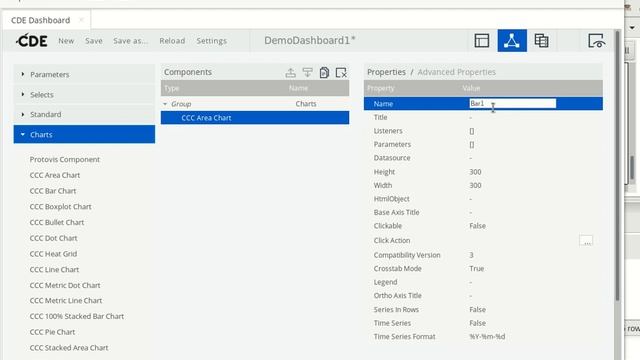Add a CCC Line Chart
The image size is (640, 360).
[x=54, y=269]
